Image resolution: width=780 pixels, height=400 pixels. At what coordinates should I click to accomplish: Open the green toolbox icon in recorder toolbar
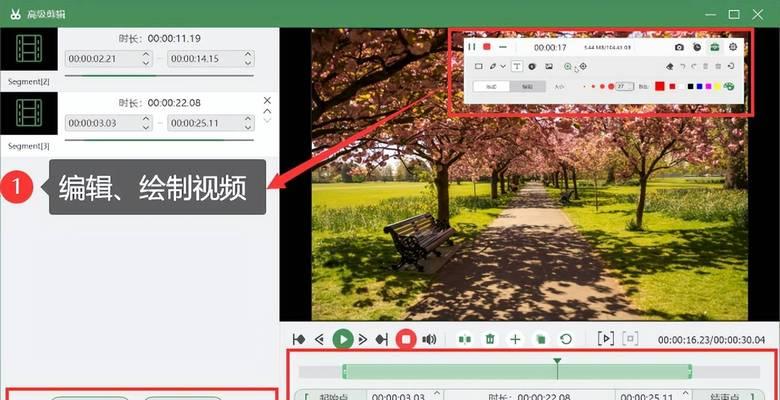[715, 47]
